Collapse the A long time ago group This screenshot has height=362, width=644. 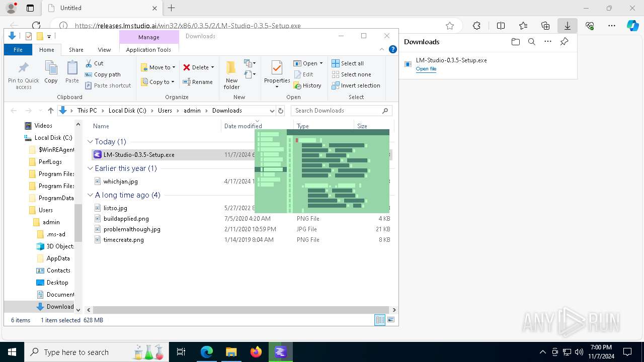tap(90, 195)
